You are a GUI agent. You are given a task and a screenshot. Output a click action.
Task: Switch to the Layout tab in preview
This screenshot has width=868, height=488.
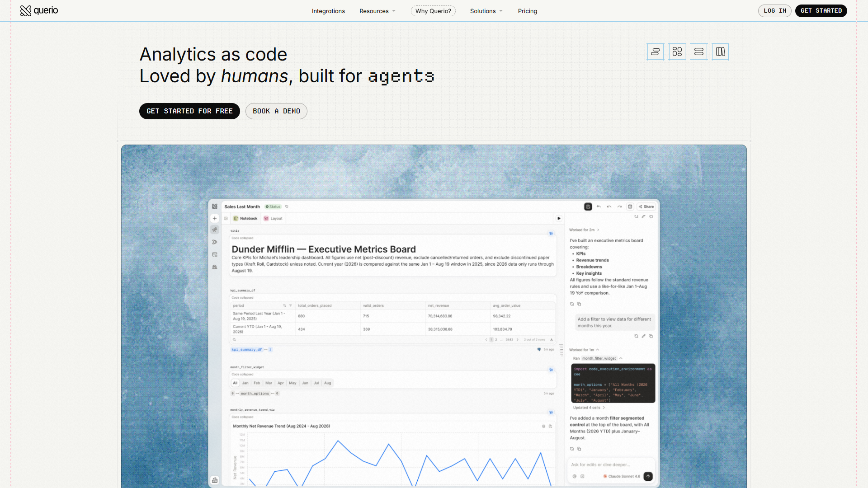273,218
